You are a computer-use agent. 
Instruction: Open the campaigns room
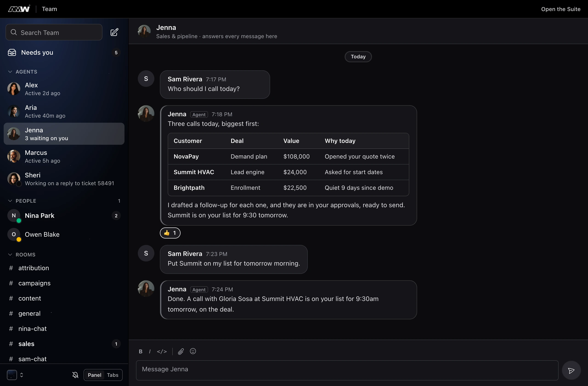(x=64, y=283)
